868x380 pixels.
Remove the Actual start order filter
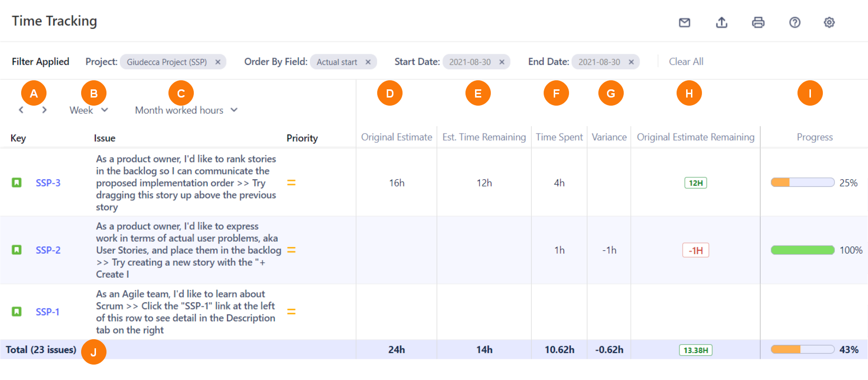pyautogui.click(x=368, y=62)
